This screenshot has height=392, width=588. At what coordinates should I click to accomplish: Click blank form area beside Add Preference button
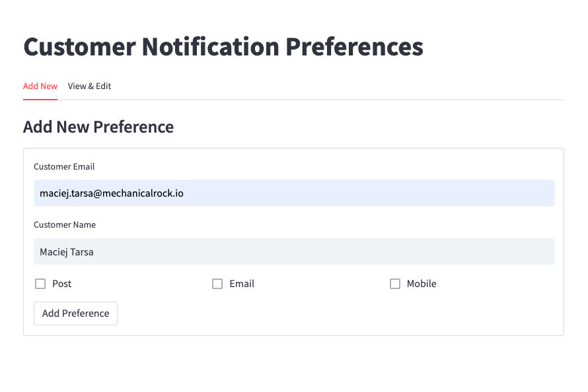pyautogui.click(x=330, y=313)
